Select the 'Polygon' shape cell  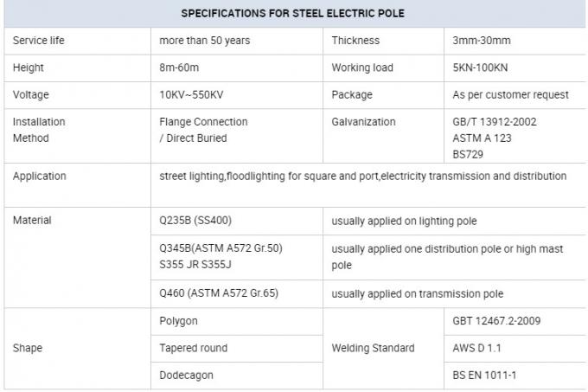tap(179, 321)
